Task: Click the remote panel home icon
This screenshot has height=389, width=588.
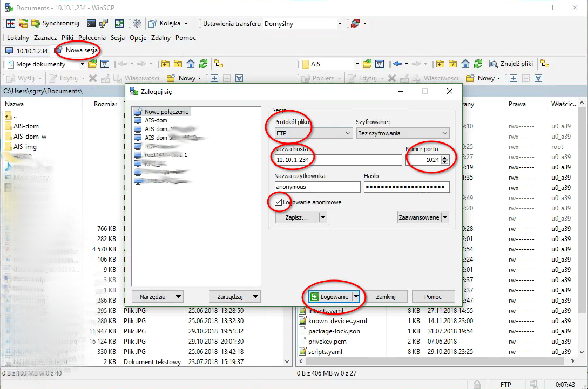Action: pos(465,64)
